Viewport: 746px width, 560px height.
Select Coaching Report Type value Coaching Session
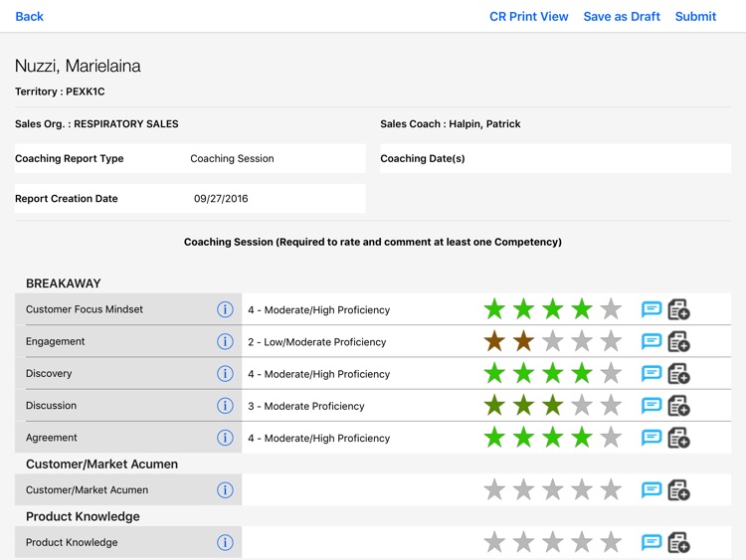coord(232,158)
